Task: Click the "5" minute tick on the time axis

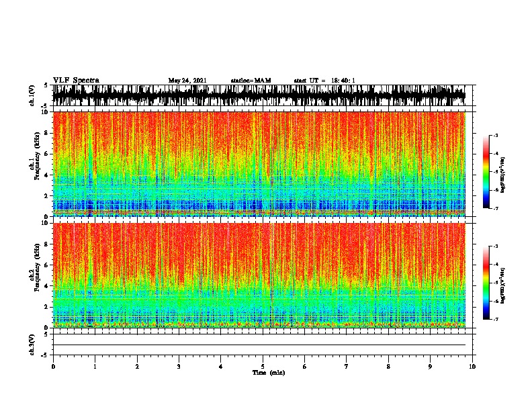Action: pyautogui.click(x=263, y=367)
